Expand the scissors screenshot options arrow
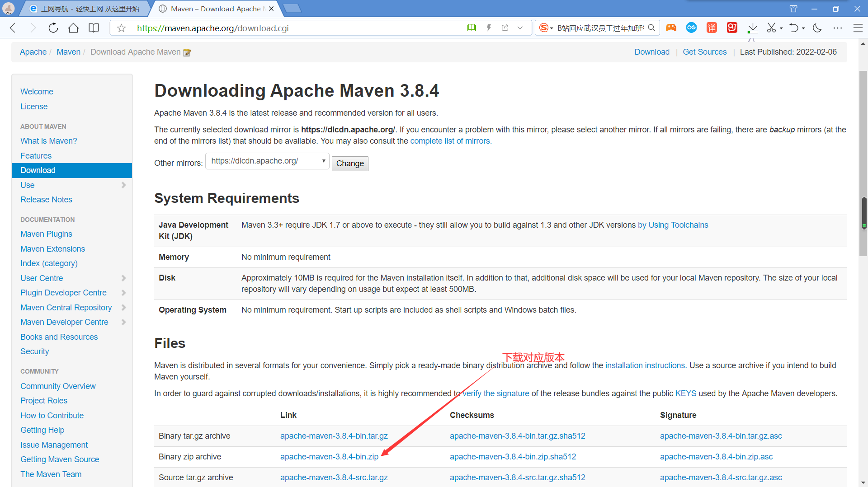Viewport: 868px width, 487px height. click(x=781, y=28)
